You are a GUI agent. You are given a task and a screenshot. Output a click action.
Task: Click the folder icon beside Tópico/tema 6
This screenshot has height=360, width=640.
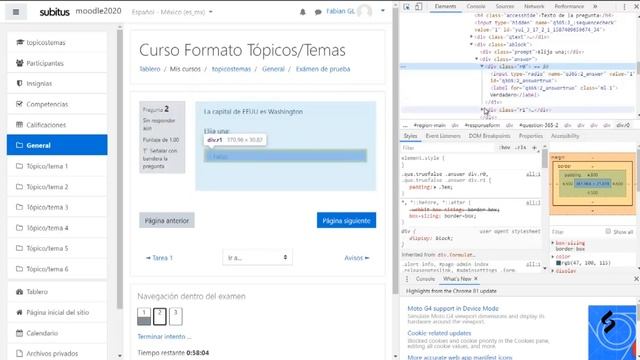click(x=19, y=269)
